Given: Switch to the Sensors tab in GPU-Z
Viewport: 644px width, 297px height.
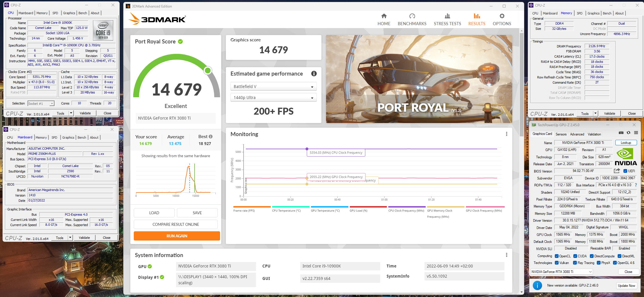Looking at the screenshot, I should [561, 134].
